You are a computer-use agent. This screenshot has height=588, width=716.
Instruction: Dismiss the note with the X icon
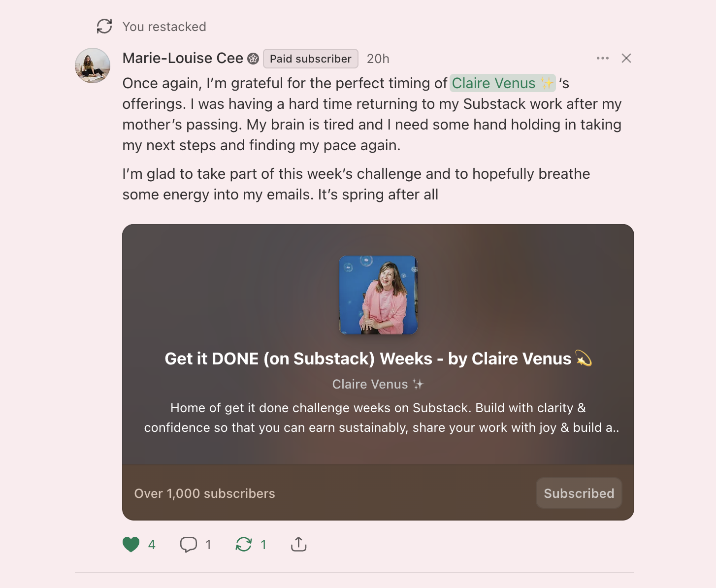tap(626, 58)
